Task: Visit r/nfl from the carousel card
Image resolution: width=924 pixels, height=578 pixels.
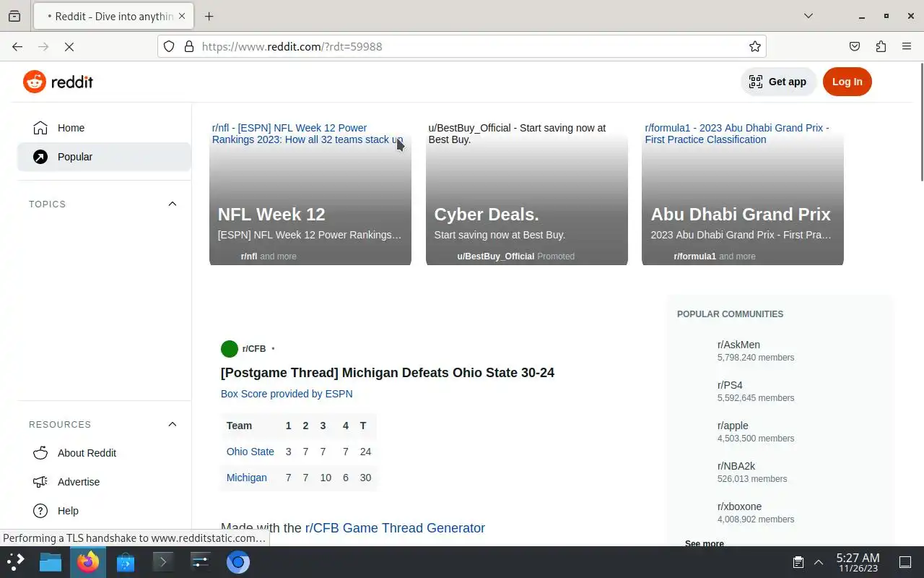Action: [x=249, y=256]
